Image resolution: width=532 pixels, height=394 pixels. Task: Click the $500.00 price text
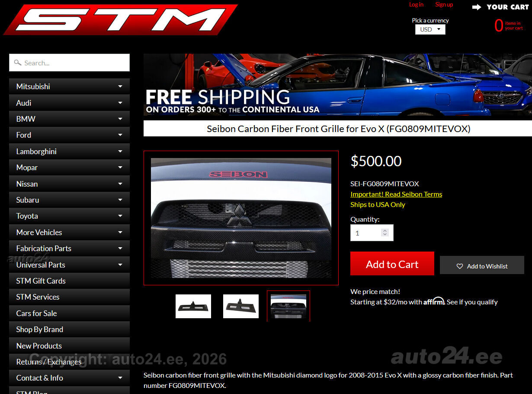coord(376,161)
